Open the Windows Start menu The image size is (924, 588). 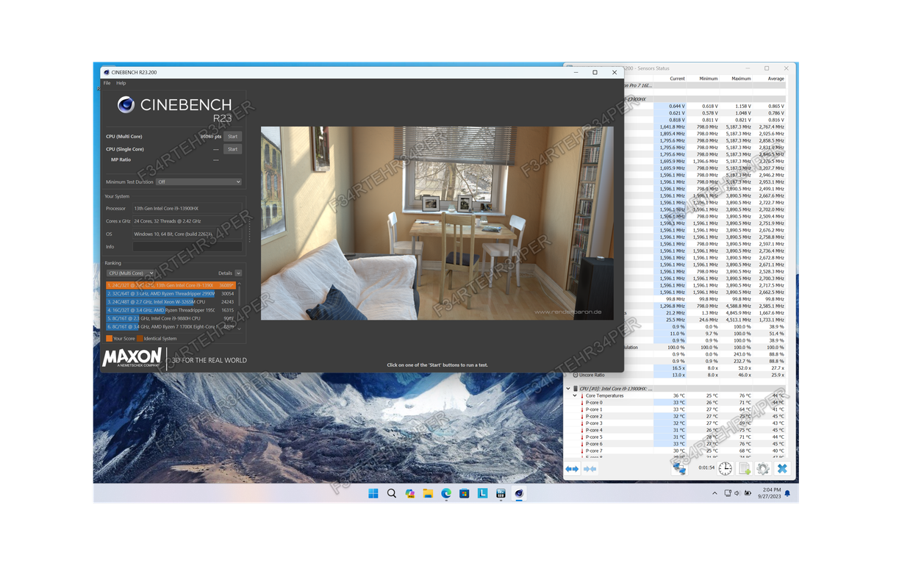(373, 493)
